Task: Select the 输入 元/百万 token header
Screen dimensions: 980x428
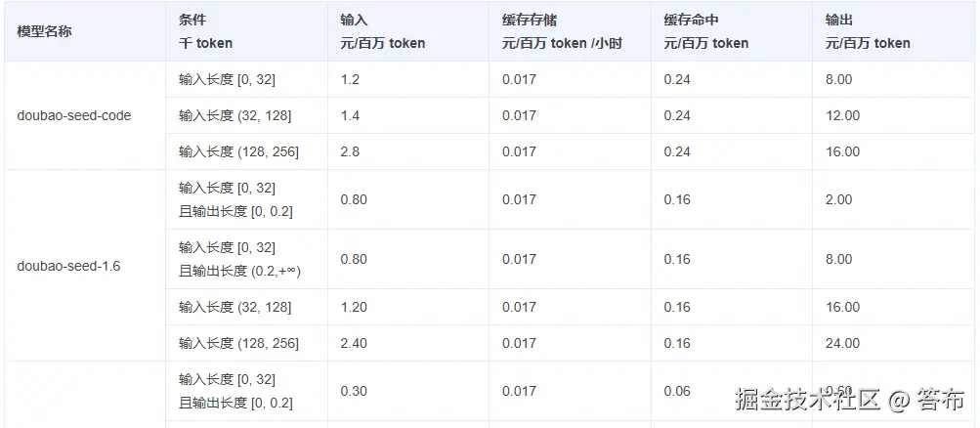Action: [x=382, y=31]
